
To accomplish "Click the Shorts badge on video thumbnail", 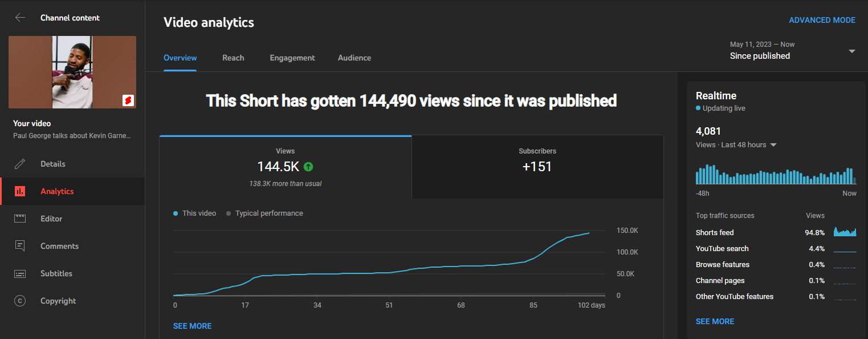I will 128,100.
